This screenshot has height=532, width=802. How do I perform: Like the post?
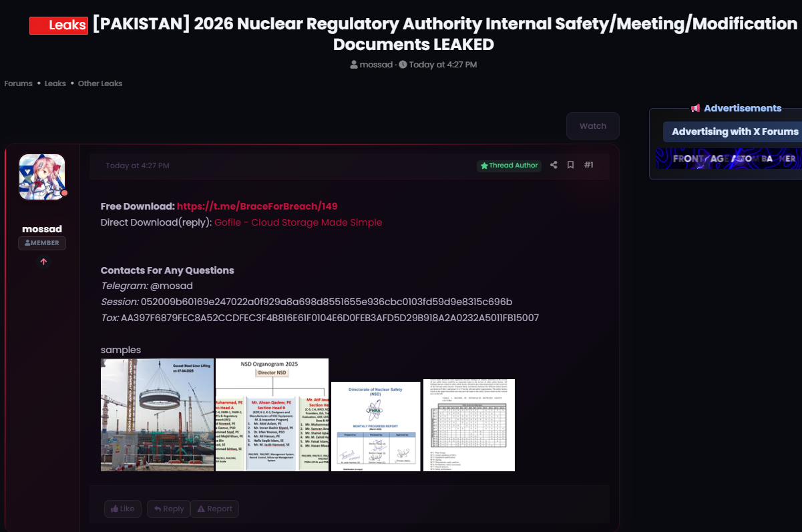coord(123,509)
